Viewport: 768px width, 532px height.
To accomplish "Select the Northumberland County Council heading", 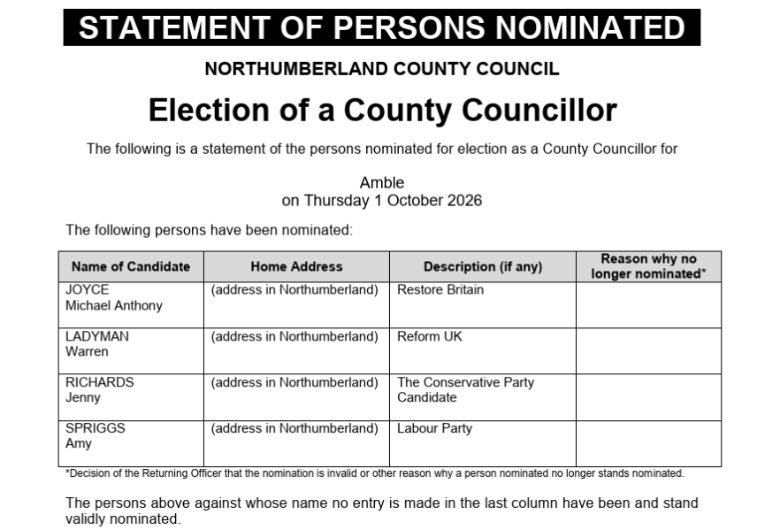I will [x=382, y=69].
